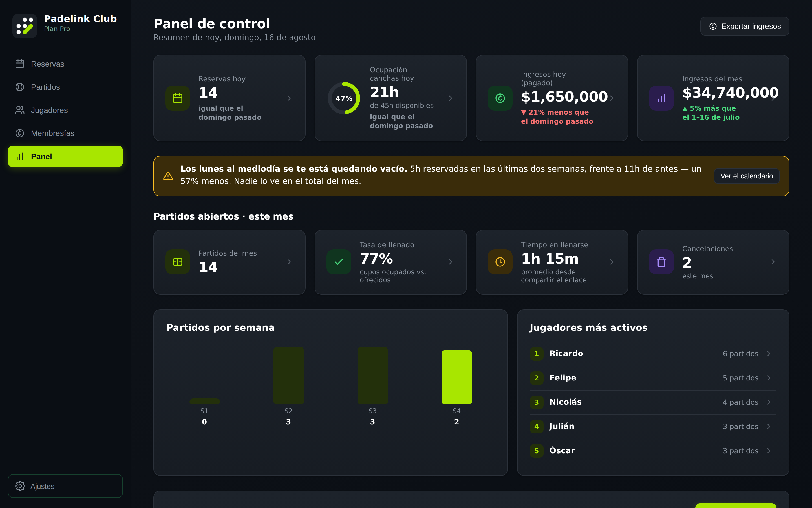Click the 77% fill rate value

pos(376,259)
